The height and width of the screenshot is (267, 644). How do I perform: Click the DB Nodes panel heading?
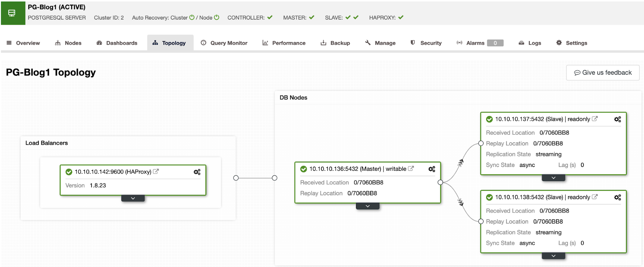coord(293,98)
